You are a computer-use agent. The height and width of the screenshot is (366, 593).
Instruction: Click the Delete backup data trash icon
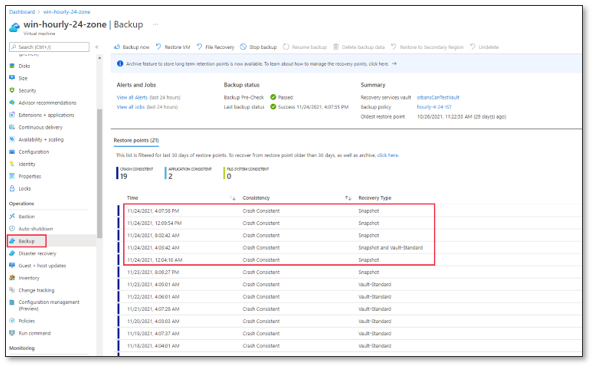[x=336, y=47]
